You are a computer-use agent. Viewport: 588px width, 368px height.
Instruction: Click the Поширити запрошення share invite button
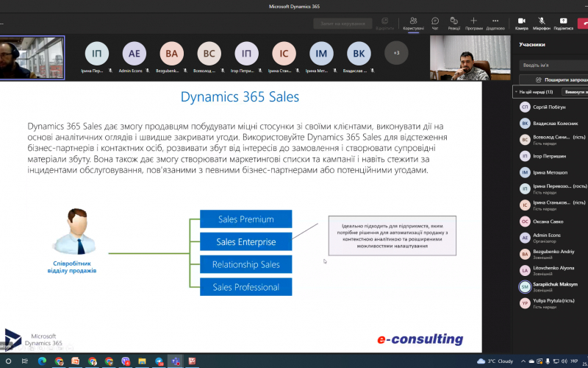coord(553,79)
